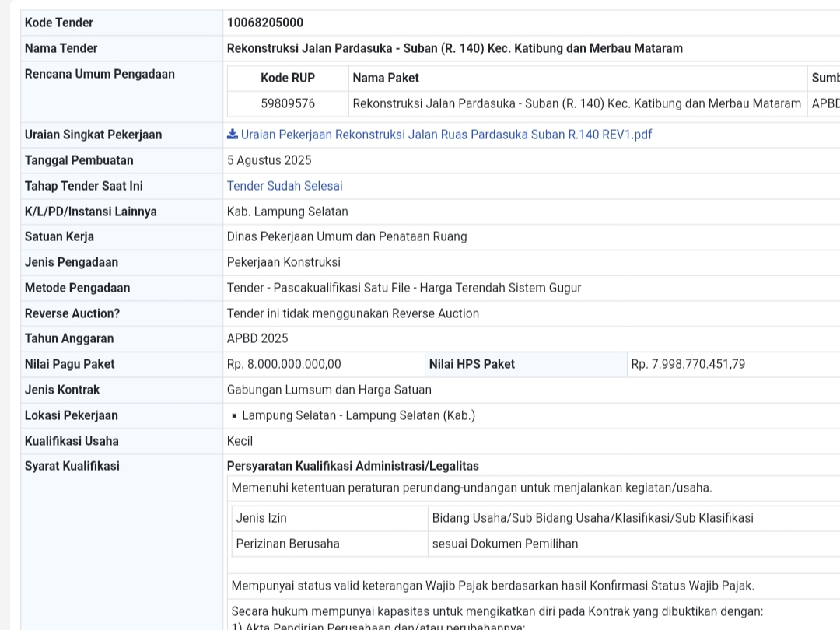
Task: Select the creation date 5 Agustus 2025
Action: click(x=269, y=160)
